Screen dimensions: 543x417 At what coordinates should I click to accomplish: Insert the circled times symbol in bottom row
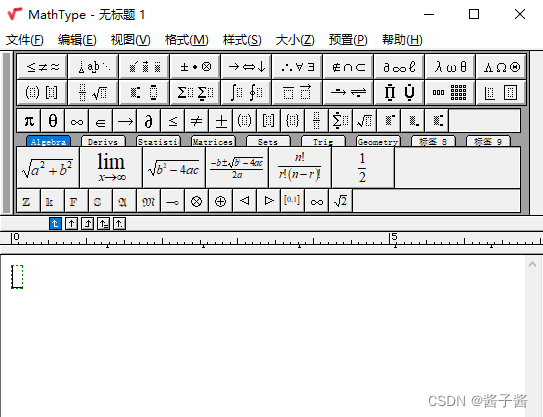click(197, 201)
